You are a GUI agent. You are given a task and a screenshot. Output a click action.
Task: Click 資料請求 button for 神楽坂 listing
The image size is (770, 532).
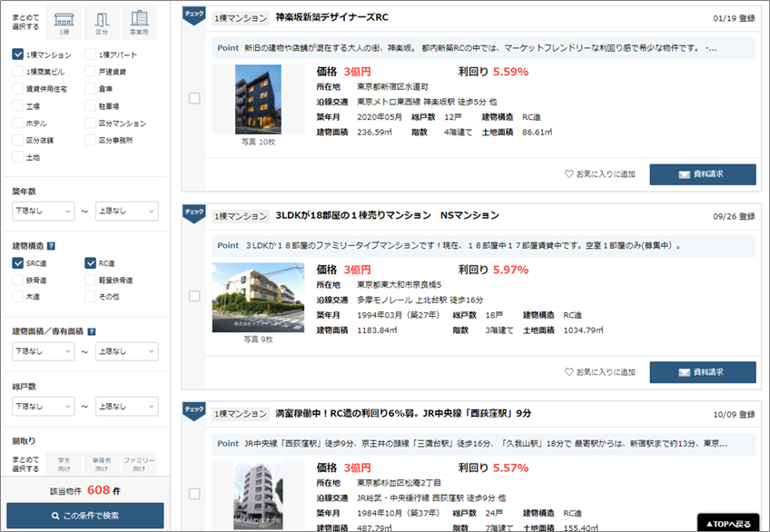point(702,174)
